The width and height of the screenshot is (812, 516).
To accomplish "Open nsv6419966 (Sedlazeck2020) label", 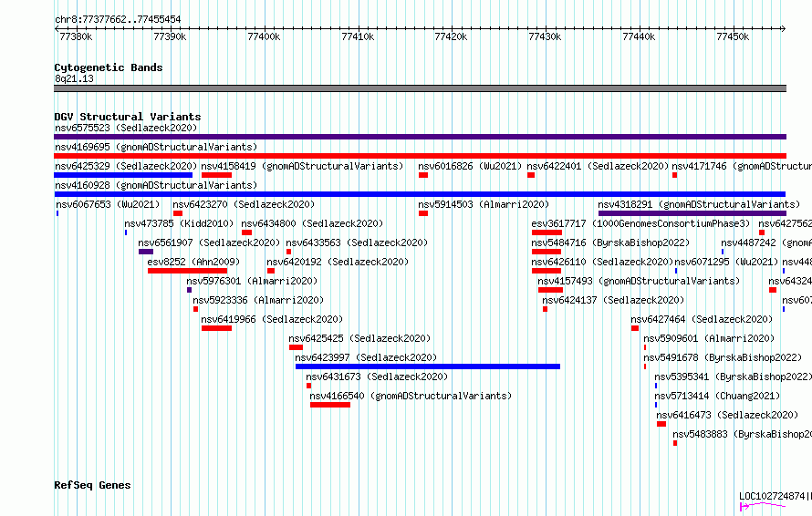I will (x=272, y=319).
